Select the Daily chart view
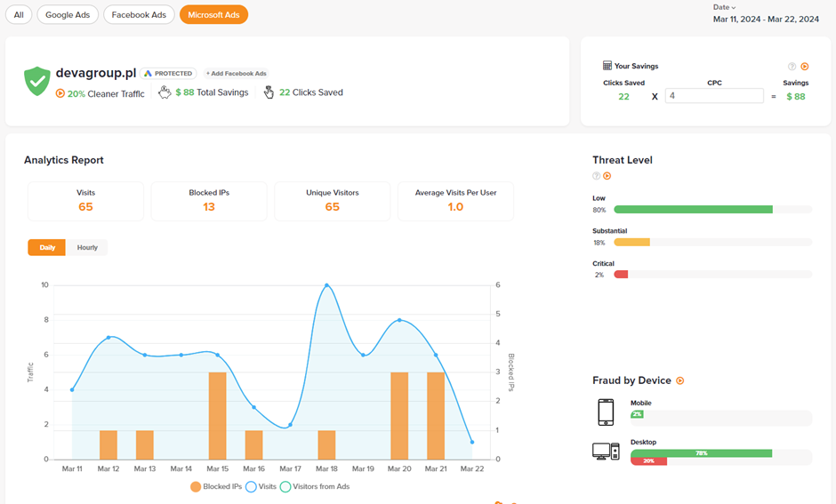 point(47,248)
